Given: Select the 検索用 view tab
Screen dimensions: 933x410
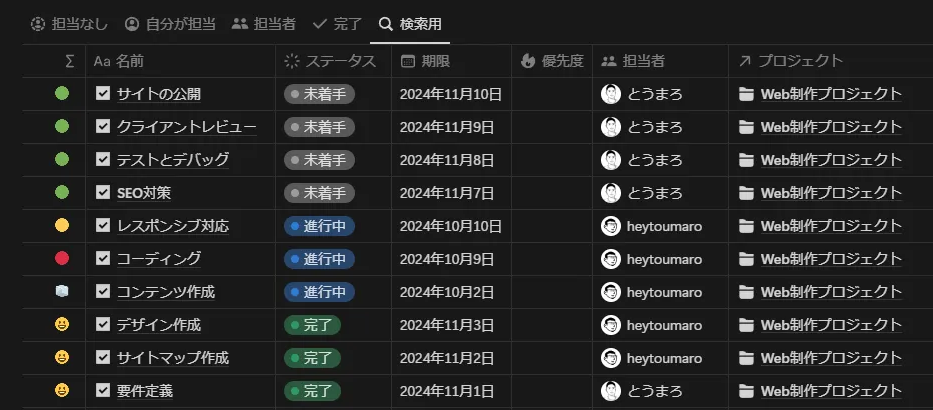Looking at the screenshot, I should click(410, 24).
